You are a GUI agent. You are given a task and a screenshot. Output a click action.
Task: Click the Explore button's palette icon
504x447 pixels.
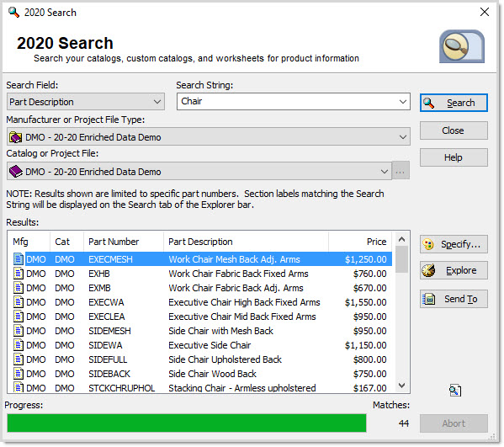point(428,270)
